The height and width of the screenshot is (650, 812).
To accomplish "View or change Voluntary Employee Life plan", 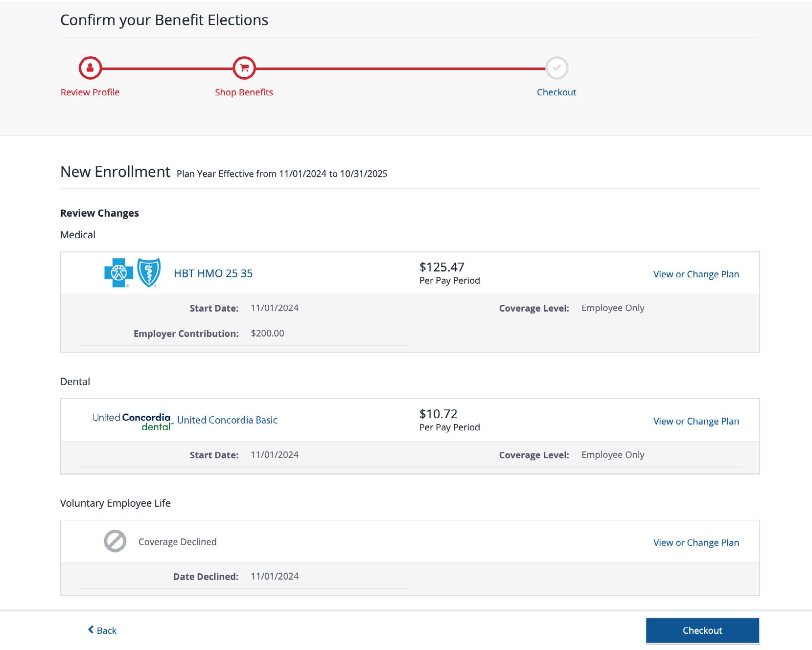I will 696,542.
